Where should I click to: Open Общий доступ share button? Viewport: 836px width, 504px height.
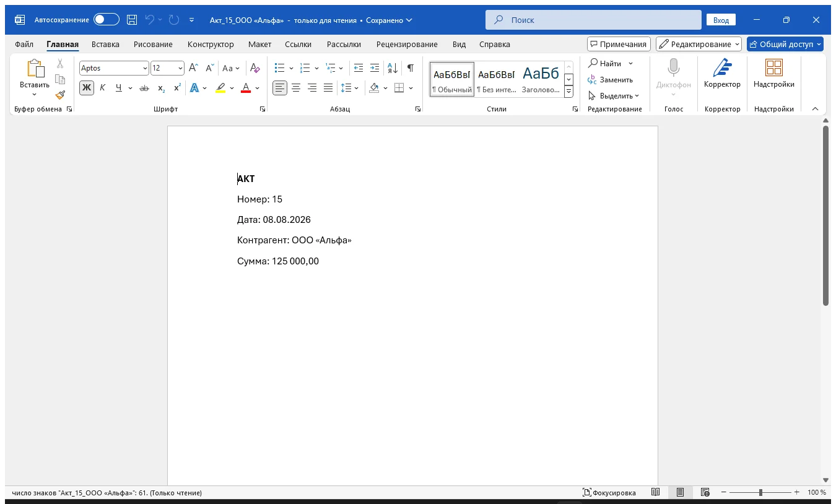point(785,44)
